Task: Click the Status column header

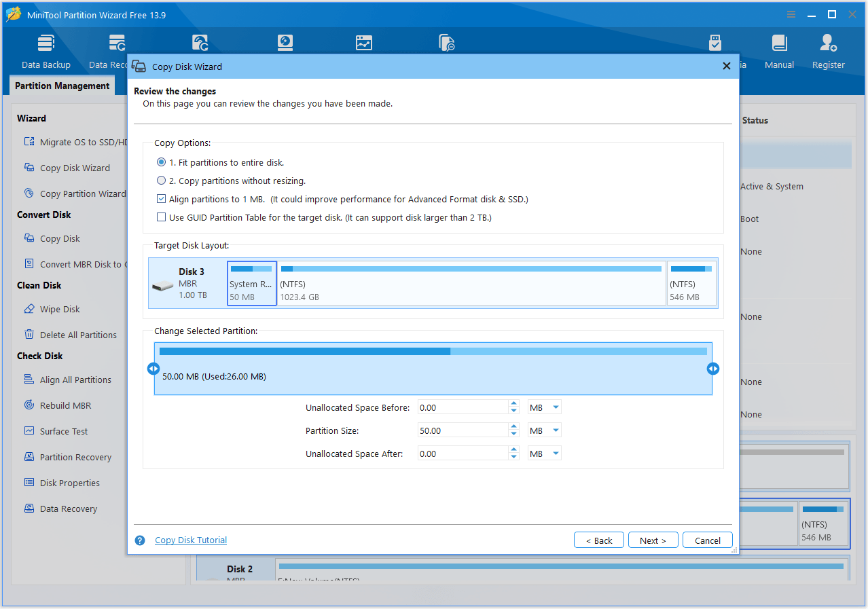Action: [755, 120]
